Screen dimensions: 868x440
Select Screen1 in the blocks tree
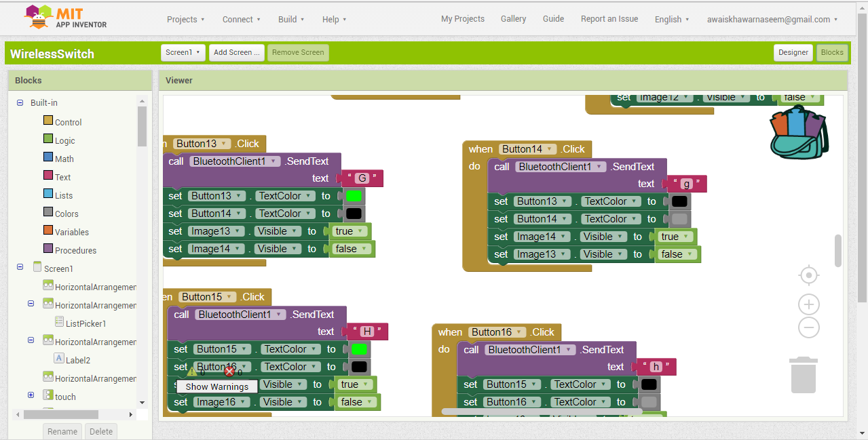[58, 268]
